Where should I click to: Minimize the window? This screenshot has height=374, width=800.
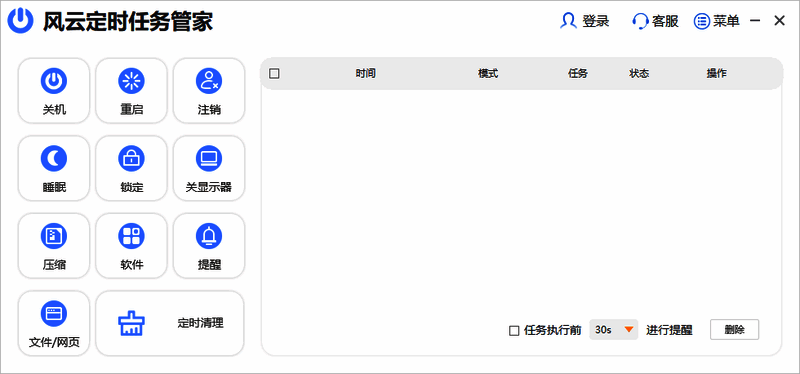click(756, 21)
